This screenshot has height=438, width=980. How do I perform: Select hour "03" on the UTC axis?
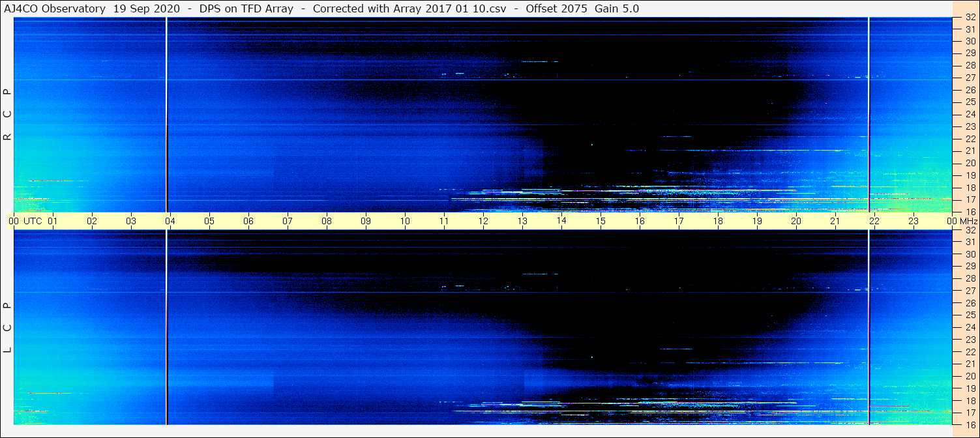pos(131,221)
